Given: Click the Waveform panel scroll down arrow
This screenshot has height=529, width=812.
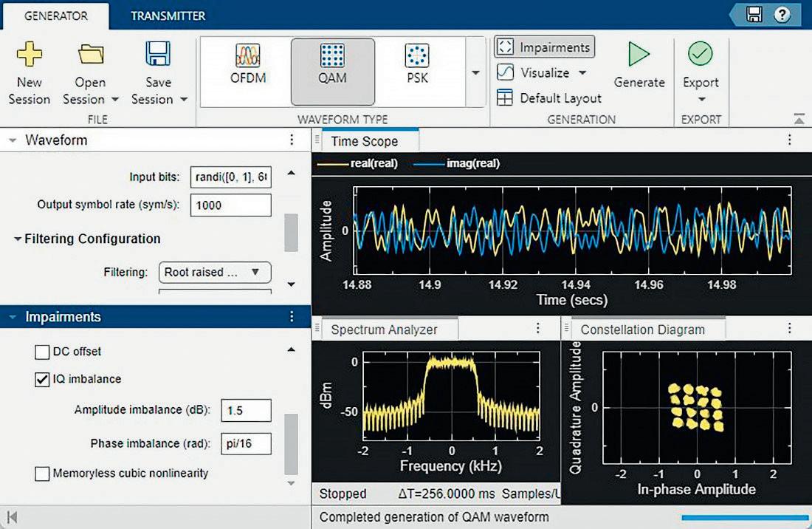Looking at the screenshot, I should pos(292,284).
